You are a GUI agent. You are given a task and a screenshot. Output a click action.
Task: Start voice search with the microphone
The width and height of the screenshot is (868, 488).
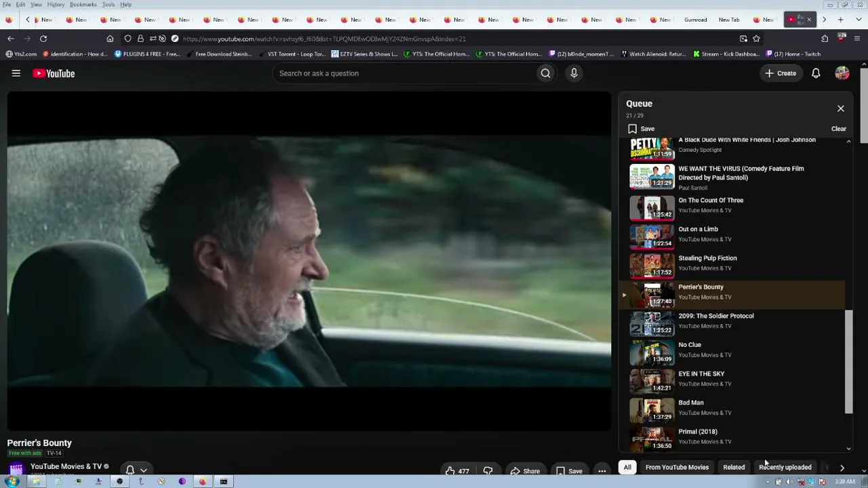(574, 73)
